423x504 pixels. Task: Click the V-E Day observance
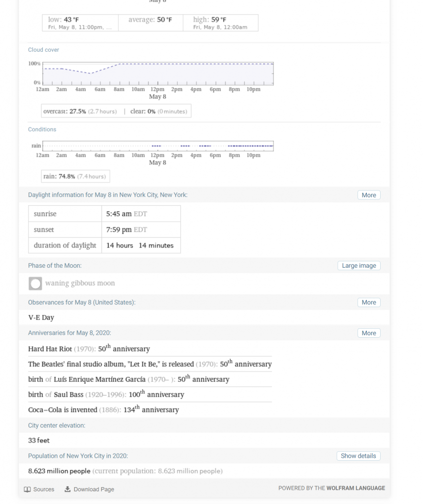41,318
